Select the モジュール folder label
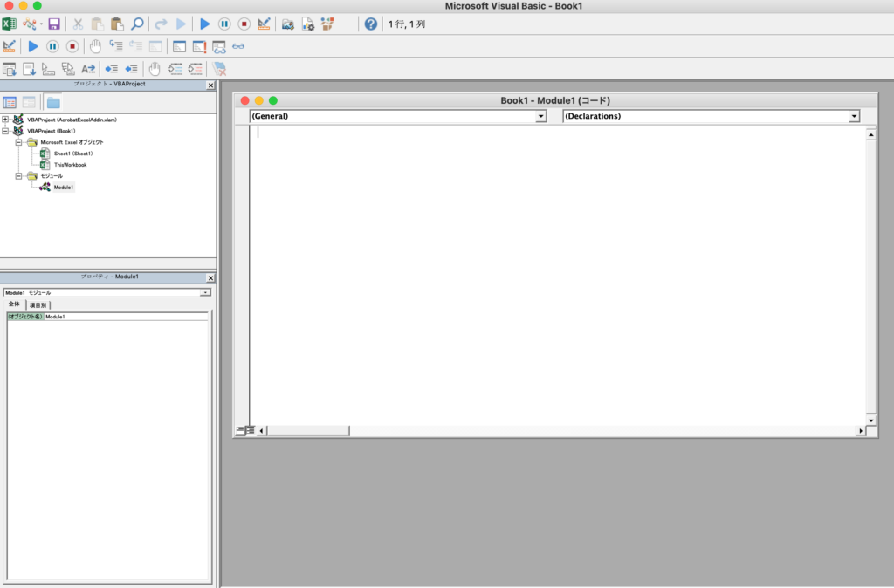This screenshot has width=894, height=588. tap(52, 176)
